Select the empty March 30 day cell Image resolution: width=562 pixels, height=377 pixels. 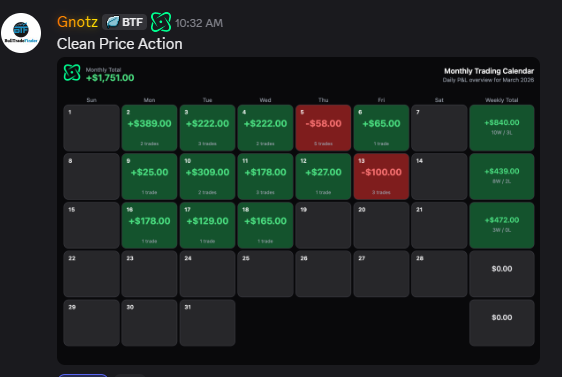coord(149,323)
